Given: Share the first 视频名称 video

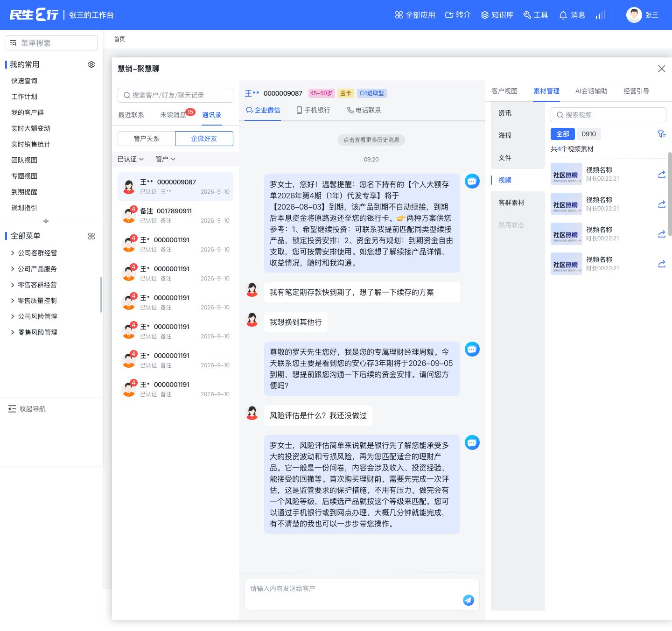Looking at the screenshot, I should tap(661, 174).
